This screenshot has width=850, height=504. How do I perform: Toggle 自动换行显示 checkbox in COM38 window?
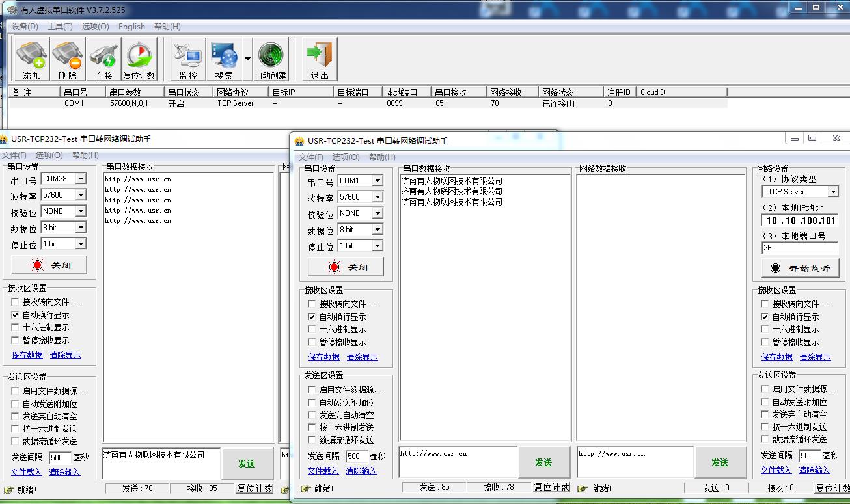pos(16,315)
